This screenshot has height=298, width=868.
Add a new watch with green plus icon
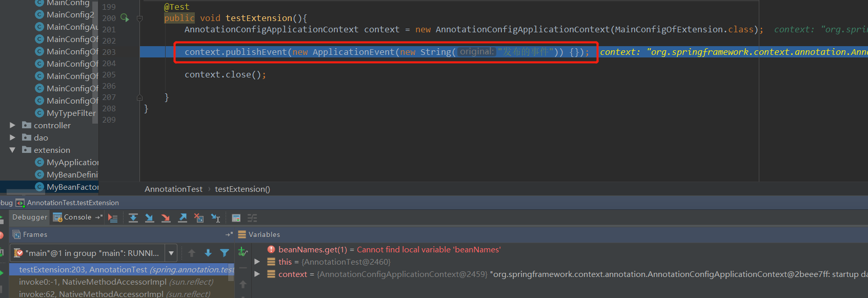[x=243, y=252]
